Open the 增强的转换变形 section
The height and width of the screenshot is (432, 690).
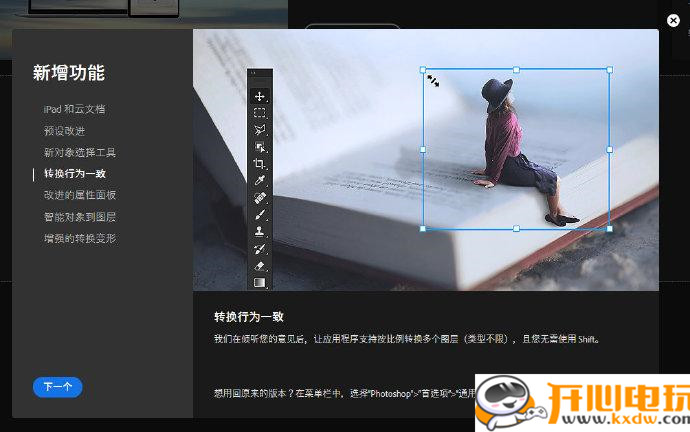coord(80,239)
